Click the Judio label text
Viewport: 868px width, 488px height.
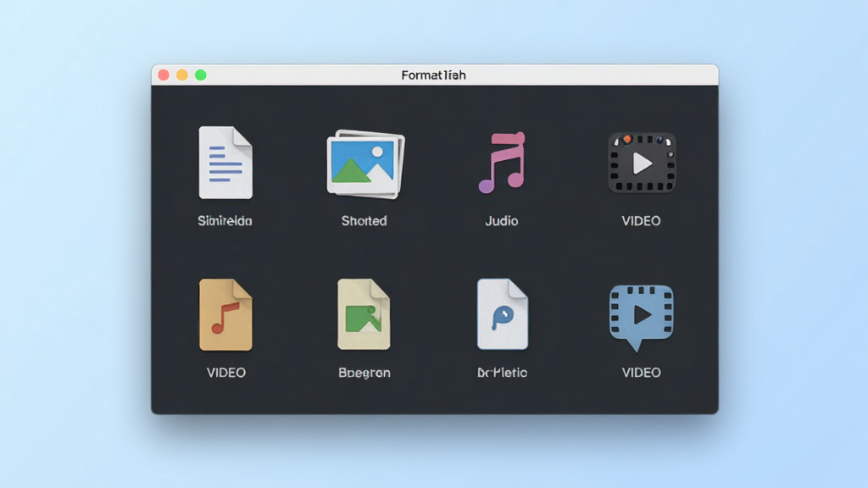(502, 221)
